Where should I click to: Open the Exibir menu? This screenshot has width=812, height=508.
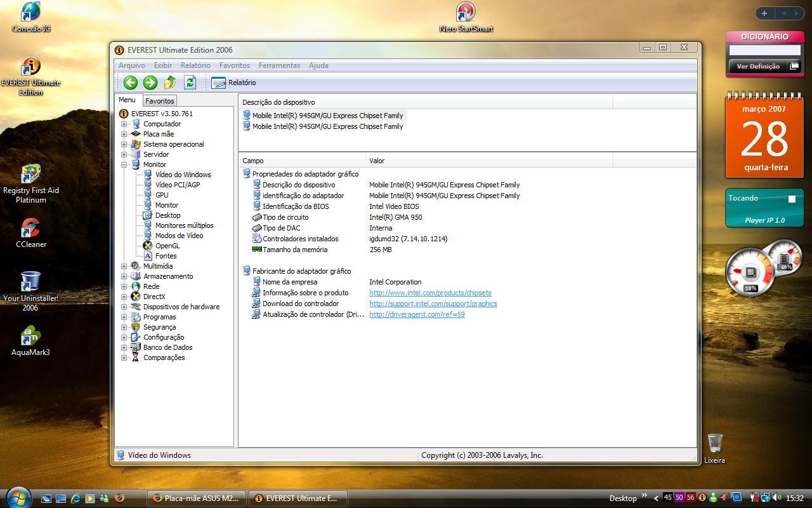(x=163, y=65)
